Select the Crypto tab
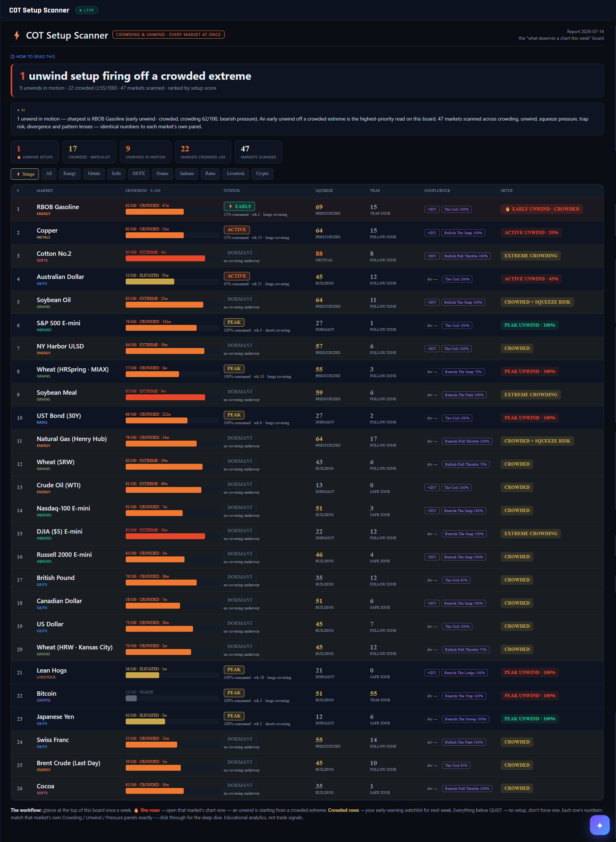Image resolution: width=616 pixels, height=842 pixels. (262, 174)
